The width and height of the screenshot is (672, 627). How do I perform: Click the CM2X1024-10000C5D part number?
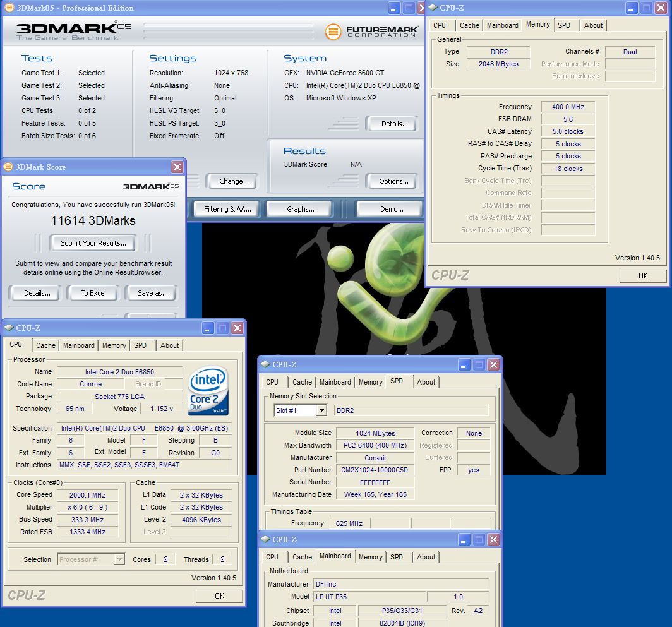coord(375,470)
